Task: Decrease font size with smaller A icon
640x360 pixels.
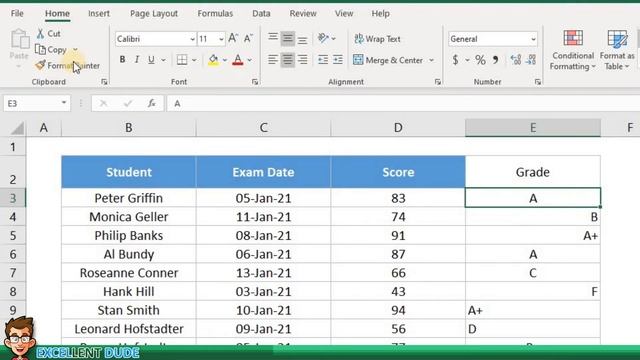Action: (248, 38)
